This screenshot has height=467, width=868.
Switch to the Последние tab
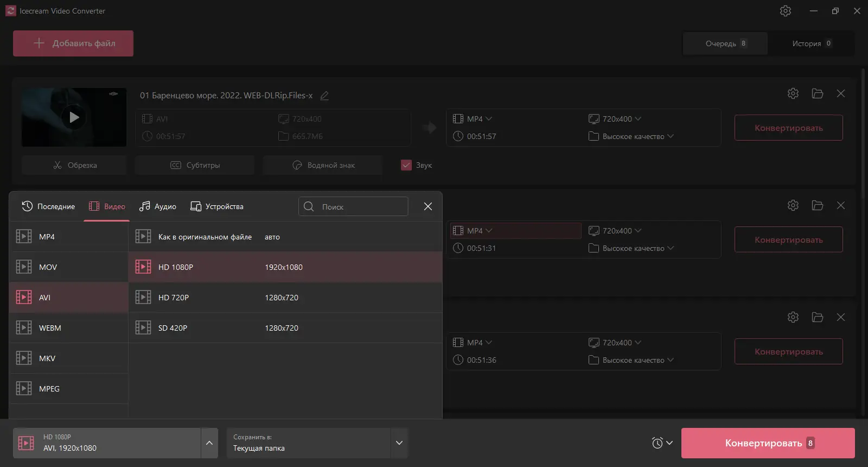[48, 206]
